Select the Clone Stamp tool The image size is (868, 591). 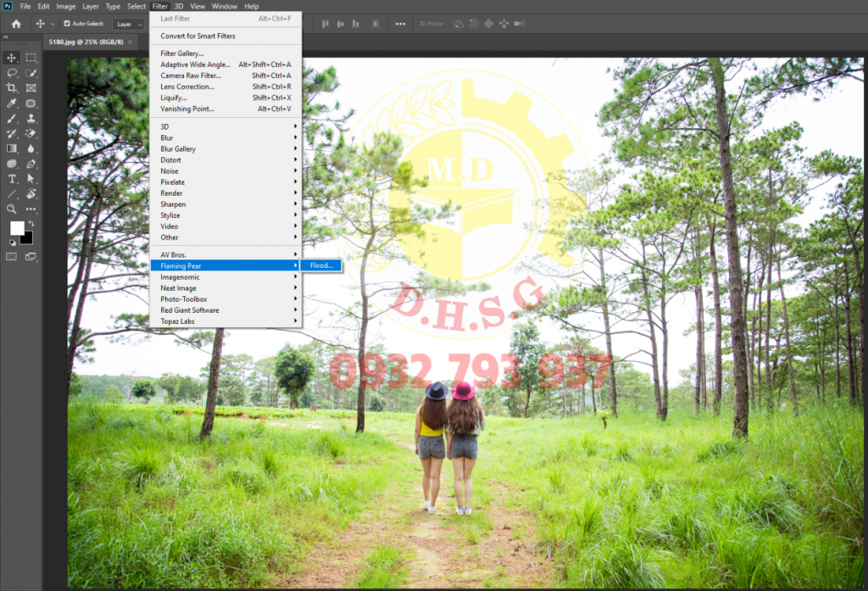(31, 119)
